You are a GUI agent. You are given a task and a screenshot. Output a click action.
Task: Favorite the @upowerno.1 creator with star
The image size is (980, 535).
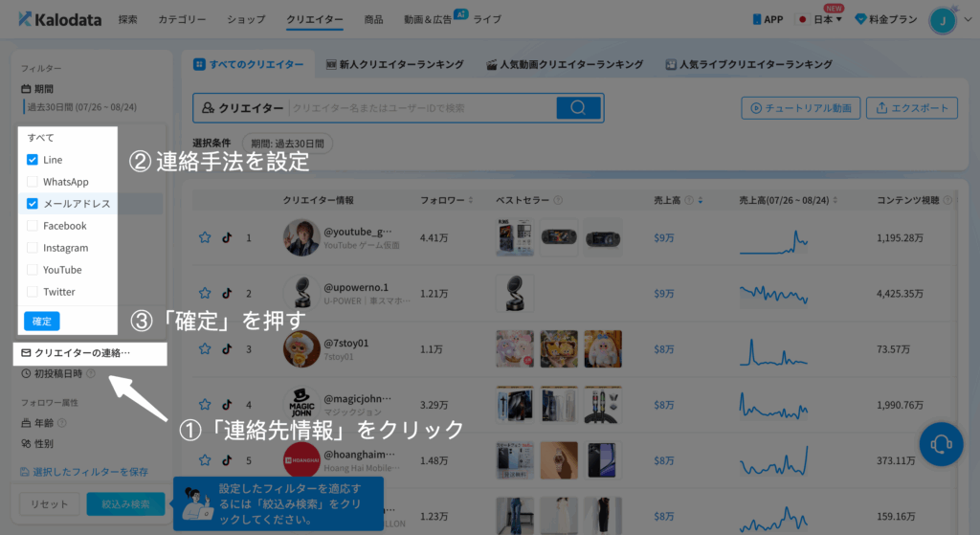[205, 293]
